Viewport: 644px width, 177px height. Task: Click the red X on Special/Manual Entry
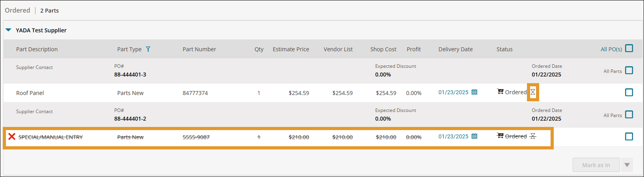tap(12, 137)
